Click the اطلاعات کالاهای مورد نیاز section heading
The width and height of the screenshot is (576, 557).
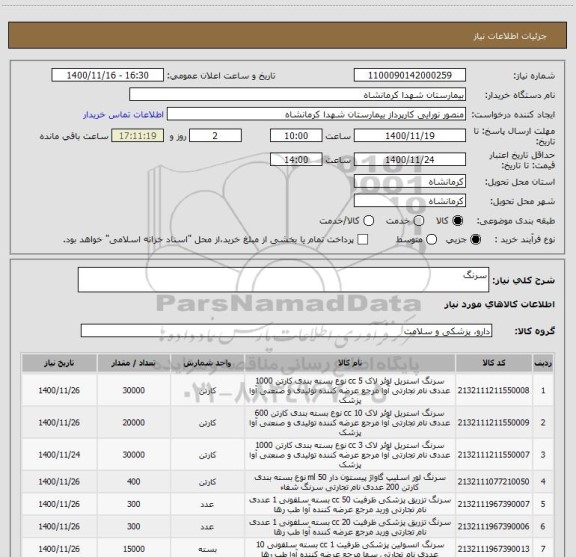pyautogui.click(x=500, y=305)
